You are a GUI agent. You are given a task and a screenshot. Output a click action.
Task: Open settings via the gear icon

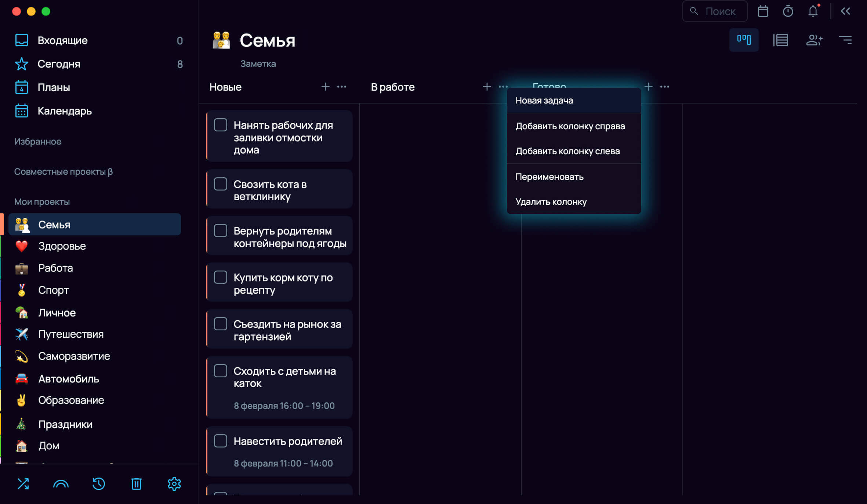point(174,483)
